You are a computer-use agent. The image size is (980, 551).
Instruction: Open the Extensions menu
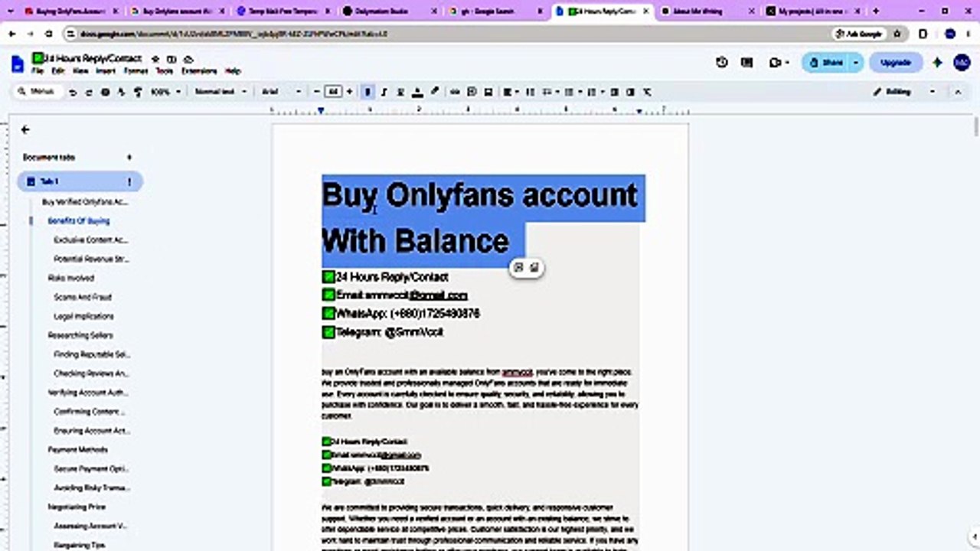pos(199,71)
